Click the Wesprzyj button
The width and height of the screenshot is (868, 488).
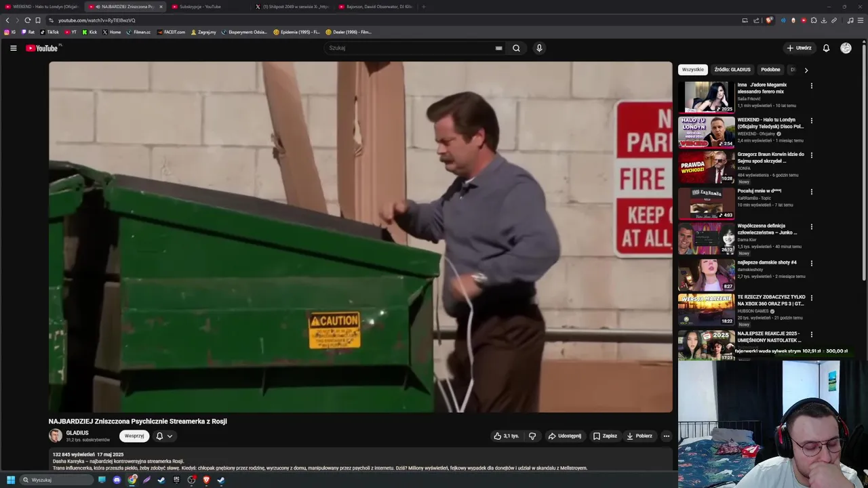pos(134,436)
